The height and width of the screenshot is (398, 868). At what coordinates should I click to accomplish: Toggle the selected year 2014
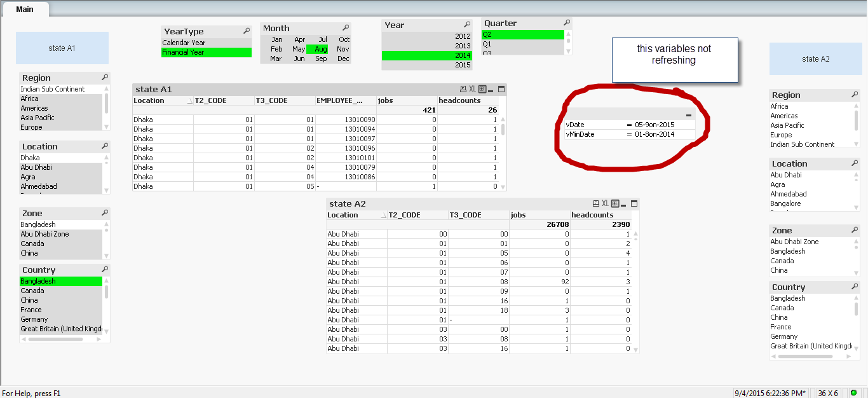[x=427, y=55]
